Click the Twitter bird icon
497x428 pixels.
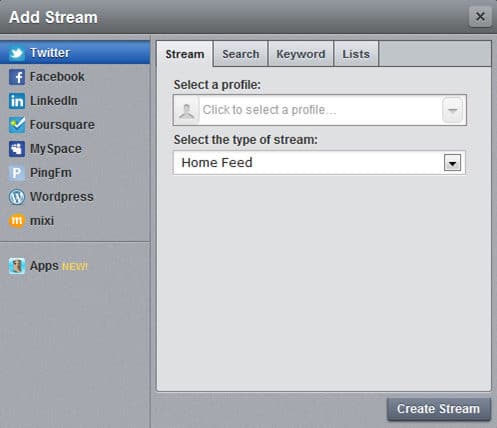coord(16,53)
